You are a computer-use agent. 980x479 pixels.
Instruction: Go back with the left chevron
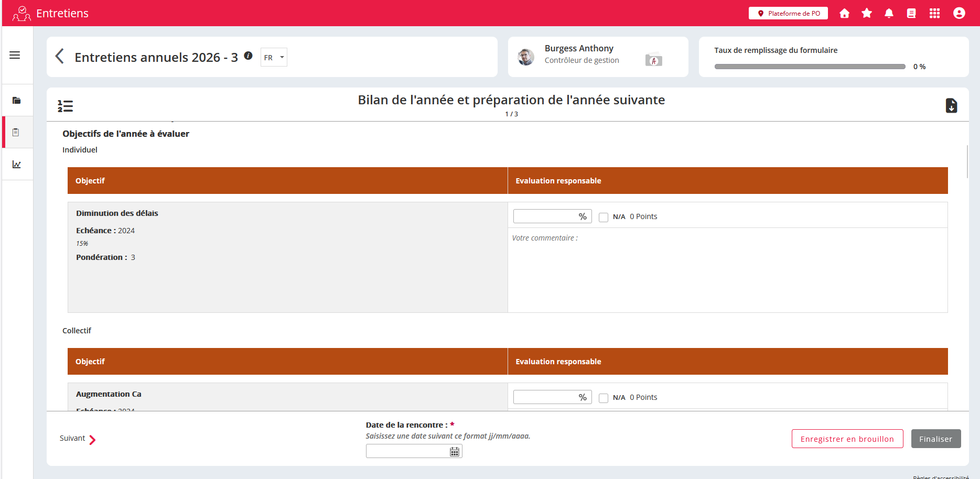coord(60,56)
